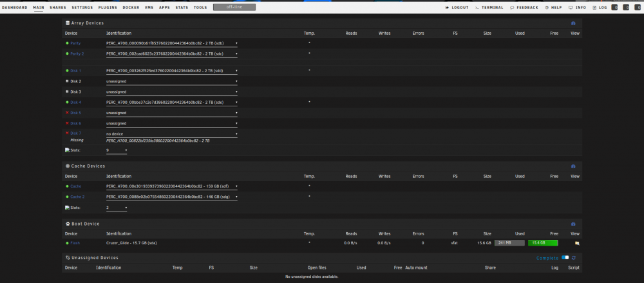Open the Feedback dialog

pos(524,7)
